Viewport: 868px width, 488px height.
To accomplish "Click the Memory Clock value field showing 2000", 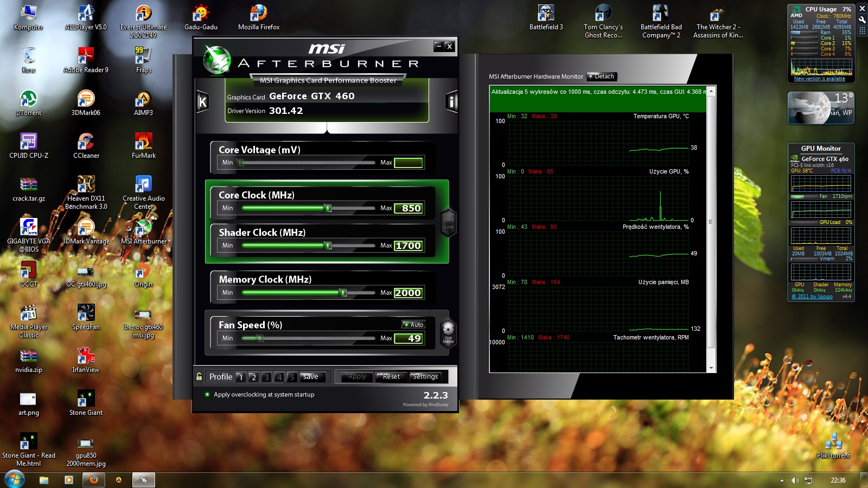I will pos(409,293).
